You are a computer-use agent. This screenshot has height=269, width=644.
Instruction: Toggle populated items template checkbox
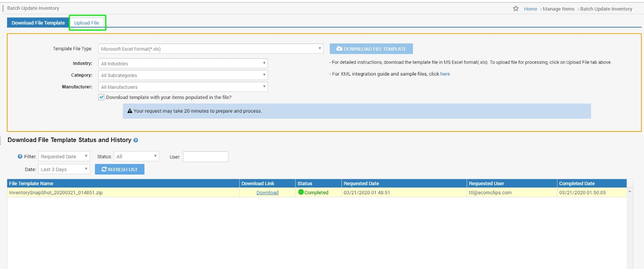[101, 97]
